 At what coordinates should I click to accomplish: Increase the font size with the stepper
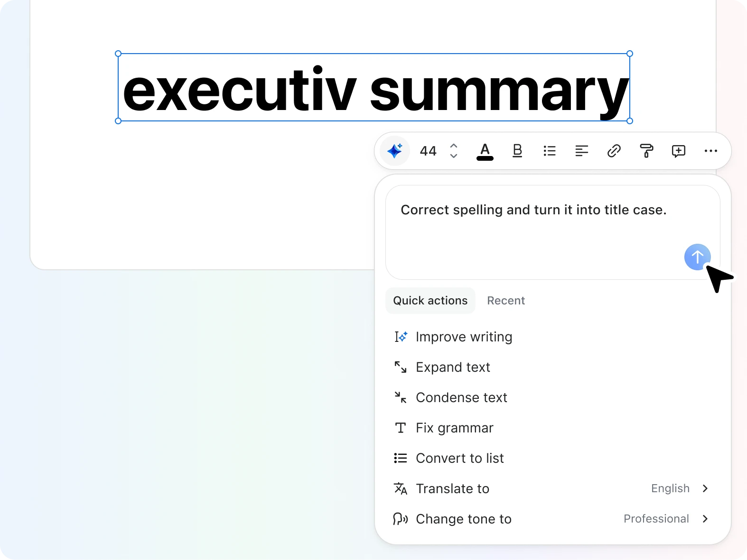[454, 146]
